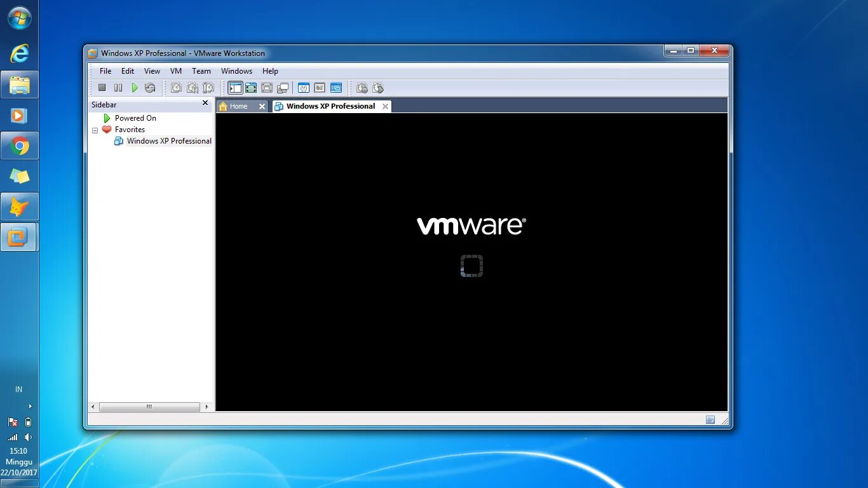Click the Console view toolbar icon
The image size is (868, 488).
336,88
